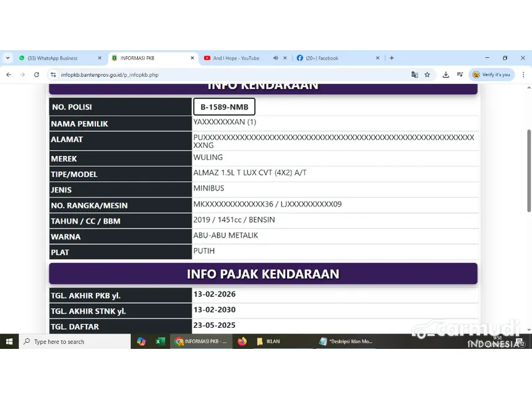Select the INFORMASI PKB tab
532x399 pixels.
153,58
